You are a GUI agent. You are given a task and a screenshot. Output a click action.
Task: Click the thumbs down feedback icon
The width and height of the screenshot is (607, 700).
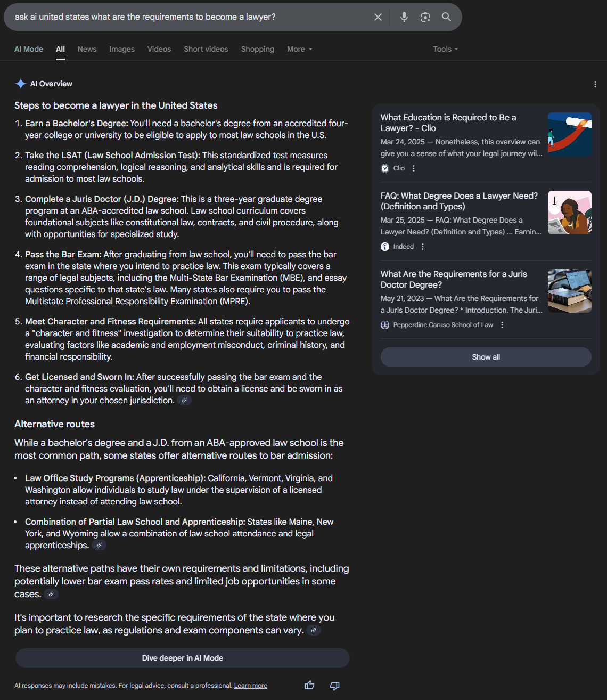335,686
